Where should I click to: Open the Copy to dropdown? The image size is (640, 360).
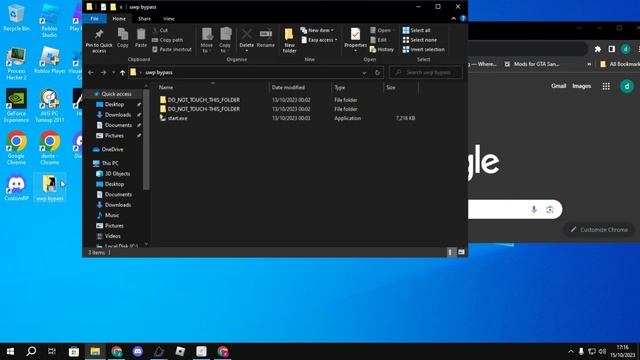coord(225,40)
